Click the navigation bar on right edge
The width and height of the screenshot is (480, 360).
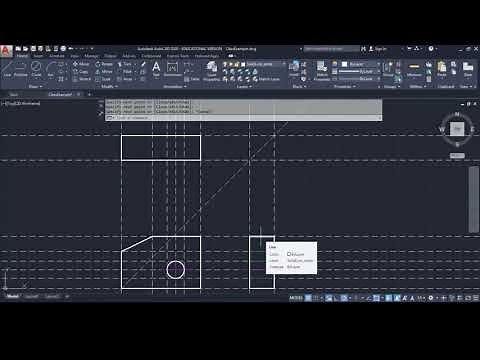[474, 200]
